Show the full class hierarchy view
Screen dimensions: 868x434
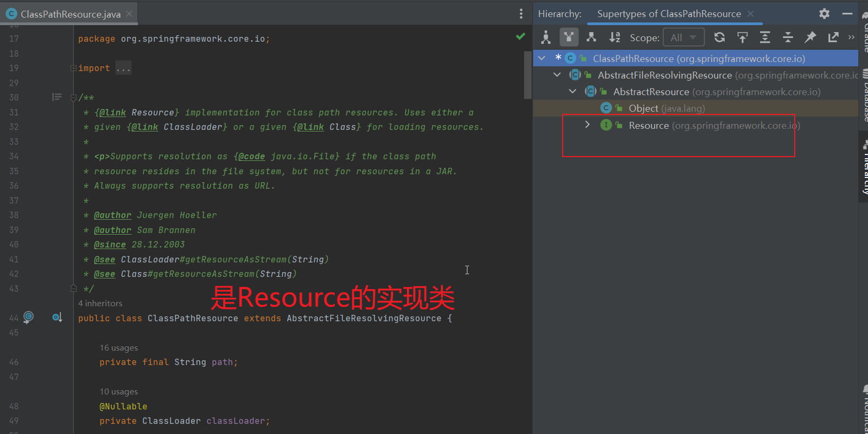click(x=546, y=37)
